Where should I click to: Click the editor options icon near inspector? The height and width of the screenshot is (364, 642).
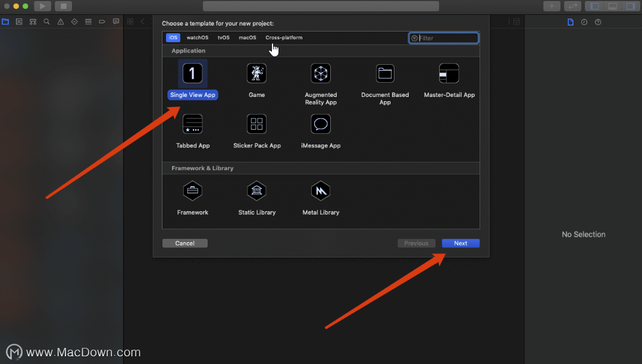click(516, 21)
